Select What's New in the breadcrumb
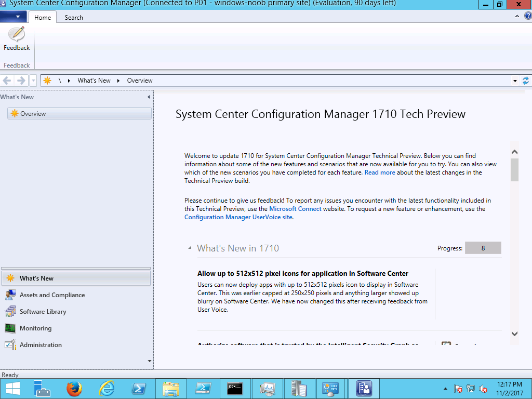The height and width of the screenshot is (399, 532). coord(94,81)
